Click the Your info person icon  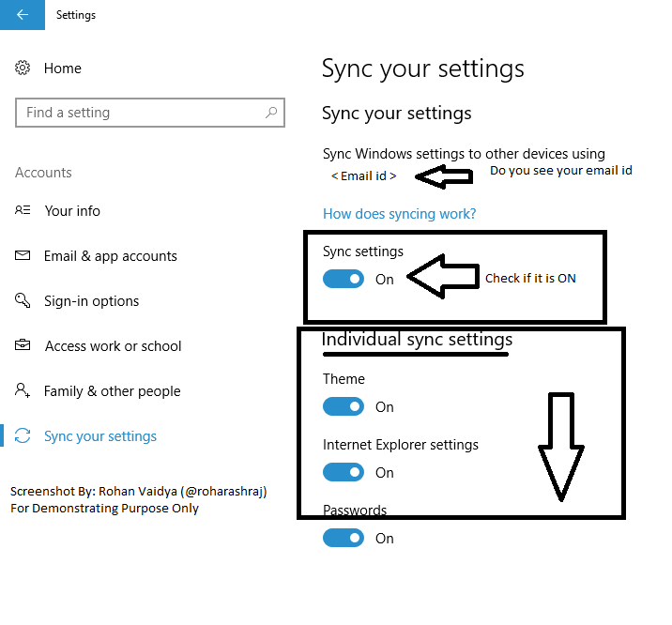pos(23,210)
